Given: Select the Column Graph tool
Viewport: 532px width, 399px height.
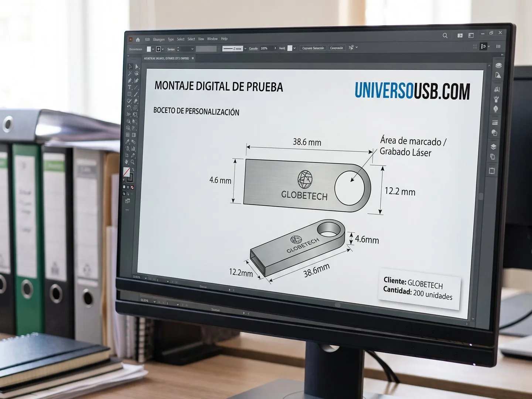Looking at the screenshot, I should 133,149.
